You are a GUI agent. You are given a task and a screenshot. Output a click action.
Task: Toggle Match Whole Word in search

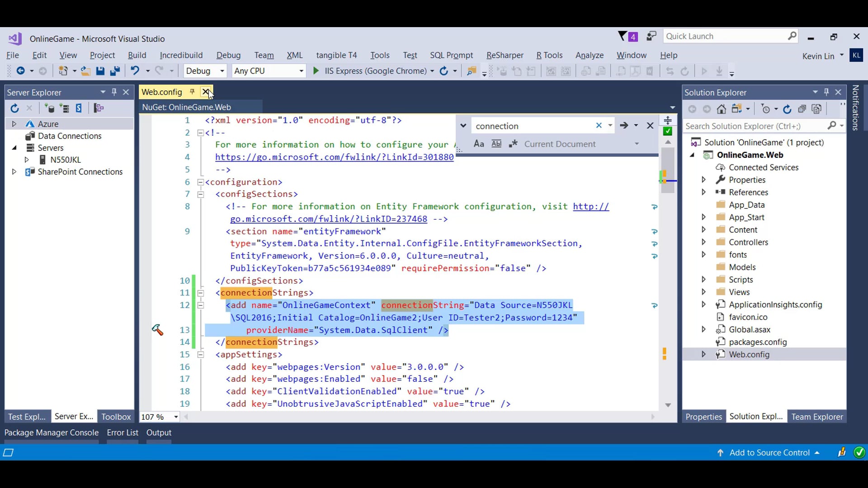(497, 144)
